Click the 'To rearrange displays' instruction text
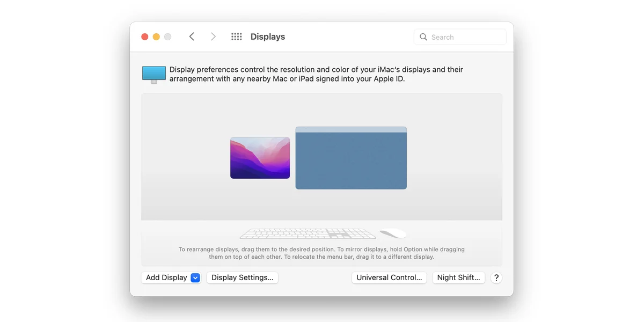644x322 pixels. click(321, 253)
